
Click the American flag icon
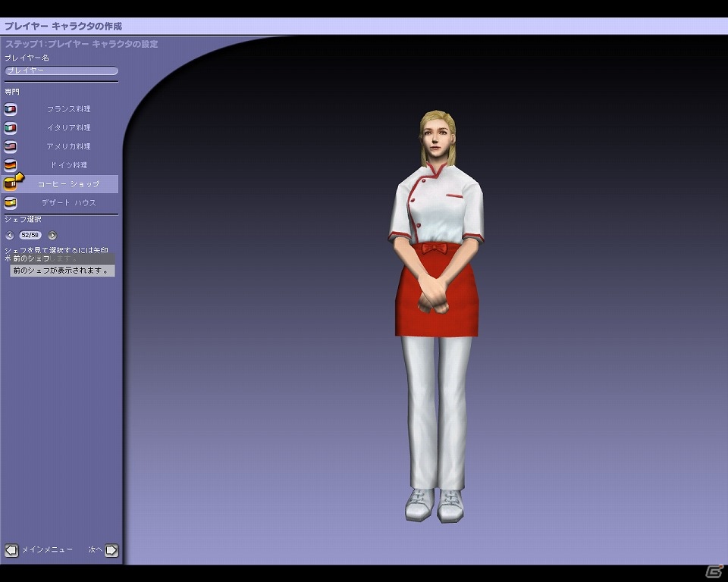[x=10, y=147]
